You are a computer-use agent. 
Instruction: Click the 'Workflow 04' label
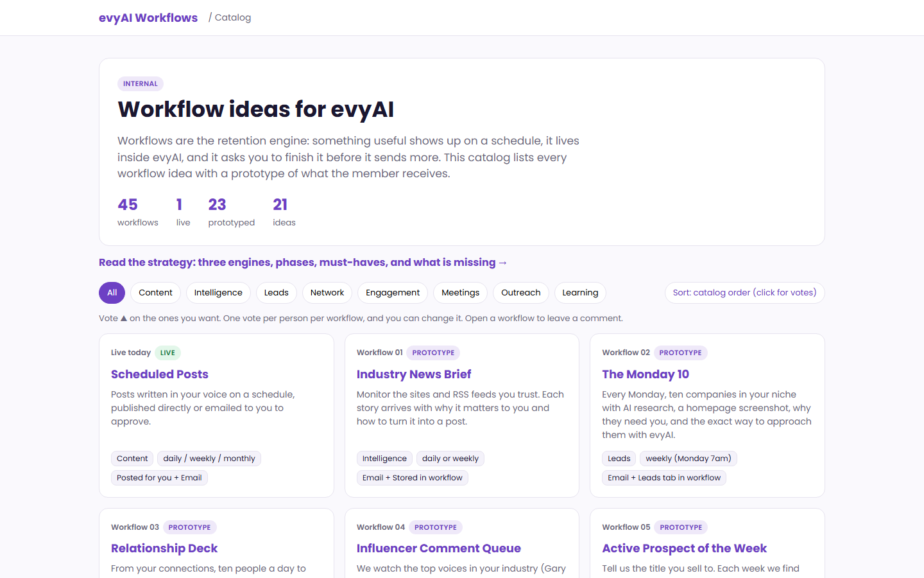[x=381, y=527]
